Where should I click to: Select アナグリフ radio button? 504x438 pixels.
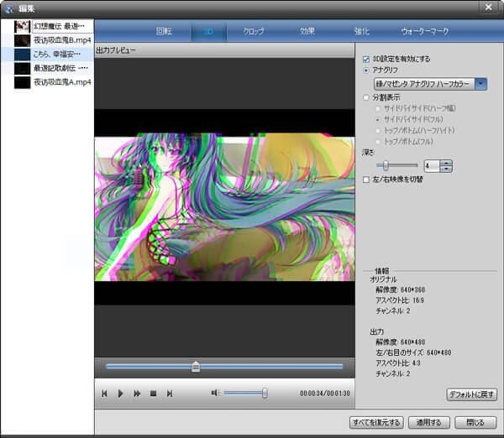pyautogui.click(x=366, y=70)
